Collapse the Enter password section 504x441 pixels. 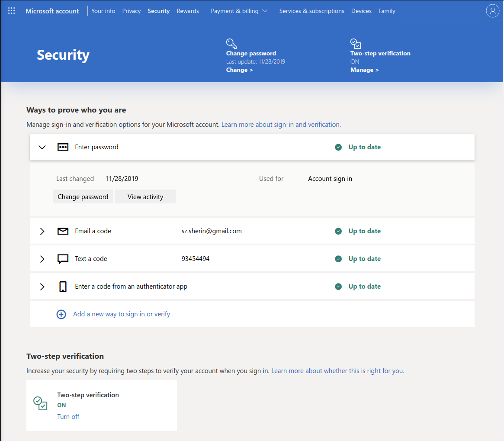[42, 147]
